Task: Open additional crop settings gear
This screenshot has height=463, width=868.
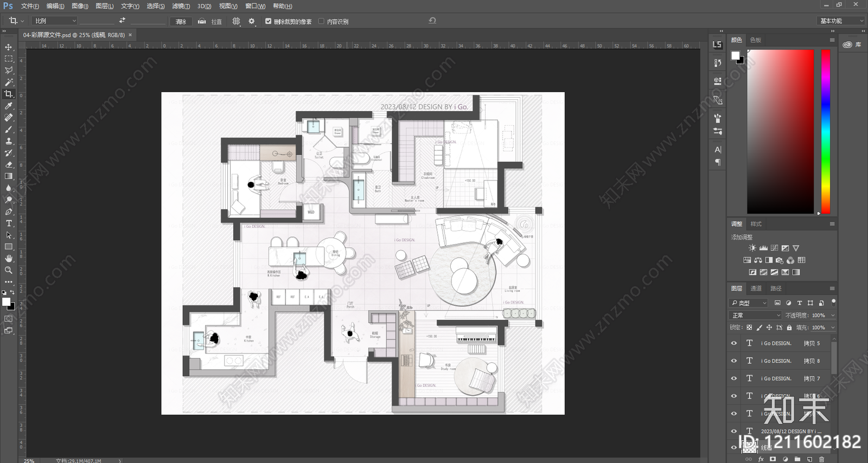Action: click(252, 21)
